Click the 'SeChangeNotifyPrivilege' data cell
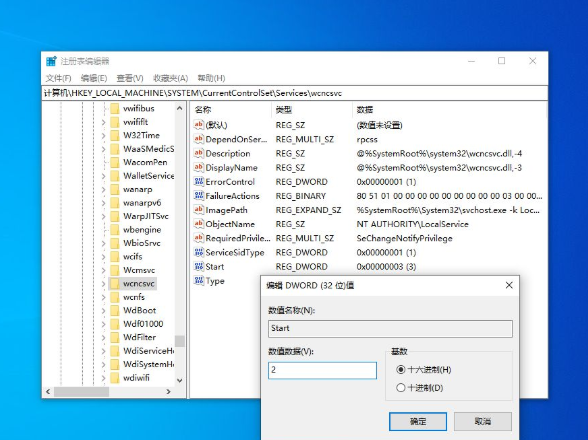 point(404,239)
